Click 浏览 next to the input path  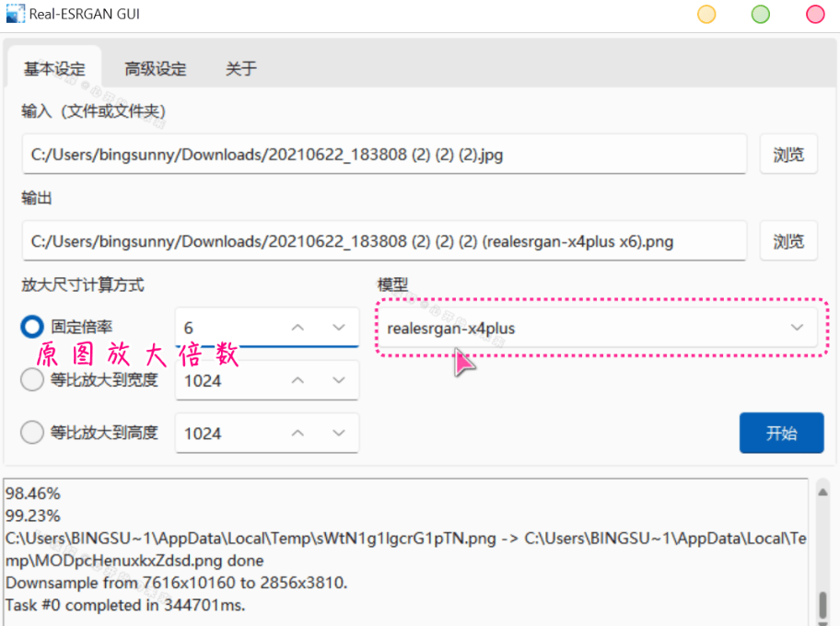click(788, 154)
